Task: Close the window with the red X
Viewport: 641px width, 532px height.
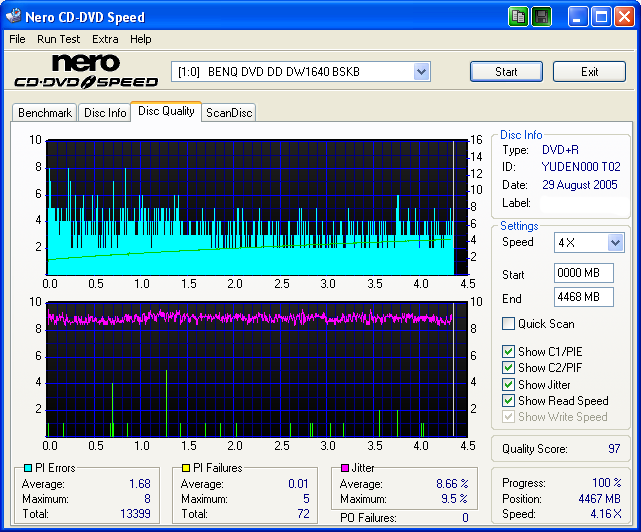Action: (624, 17)
